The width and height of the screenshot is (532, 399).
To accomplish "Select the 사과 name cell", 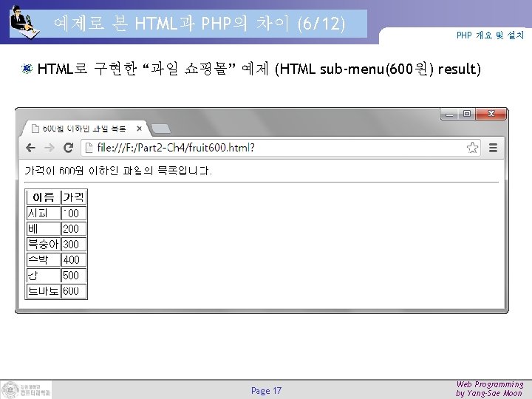I will [x=44, y=213].
